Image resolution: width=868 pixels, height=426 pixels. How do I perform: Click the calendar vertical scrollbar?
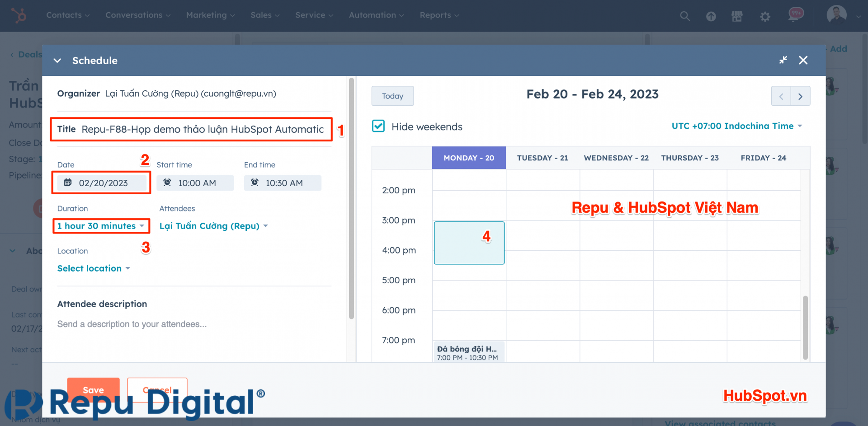[x=805, y=328]
